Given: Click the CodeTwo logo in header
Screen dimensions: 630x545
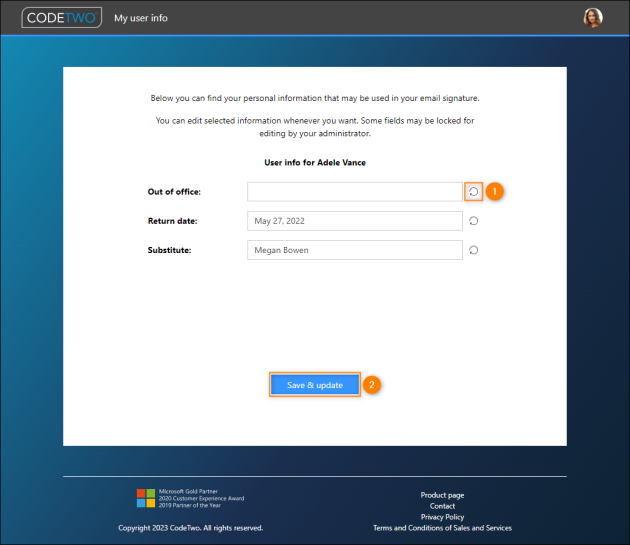Looking at the screenshot, I should (61, 18).
